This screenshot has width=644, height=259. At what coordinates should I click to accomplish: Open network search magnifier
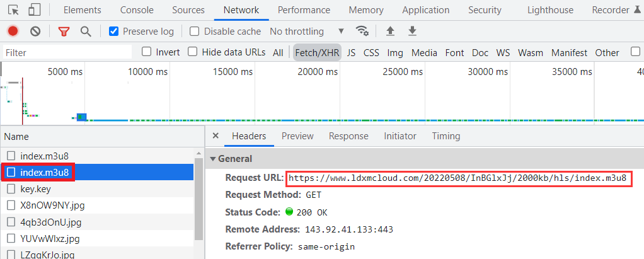click(x=86, y=32)
